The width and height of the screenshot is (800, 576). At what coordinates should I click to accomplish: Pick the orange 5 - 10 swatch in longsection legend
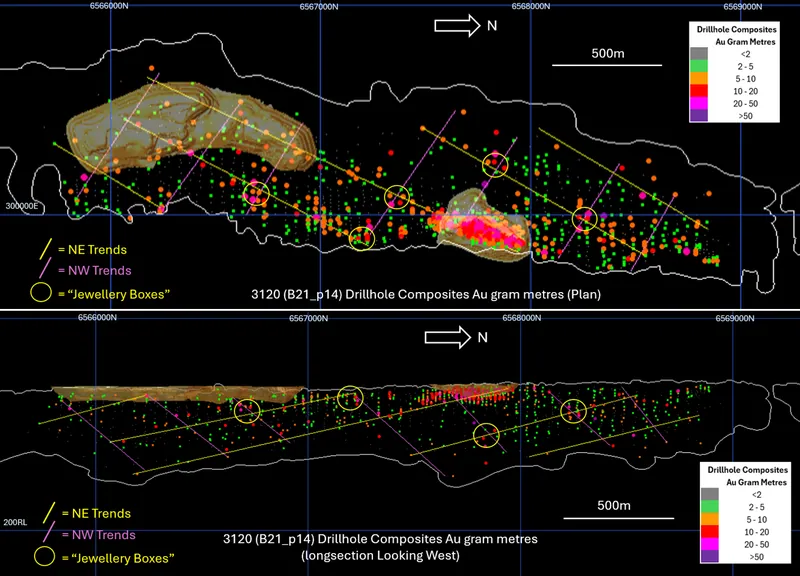tap(710, 519)
